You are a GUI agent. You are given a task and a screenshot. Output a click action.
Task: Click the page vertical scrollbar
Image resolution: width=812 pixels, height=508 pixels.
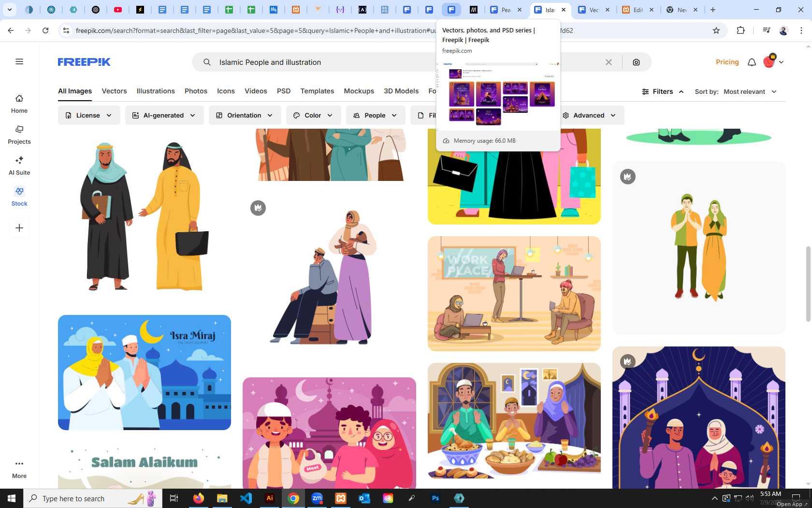(x=808, y=284)
